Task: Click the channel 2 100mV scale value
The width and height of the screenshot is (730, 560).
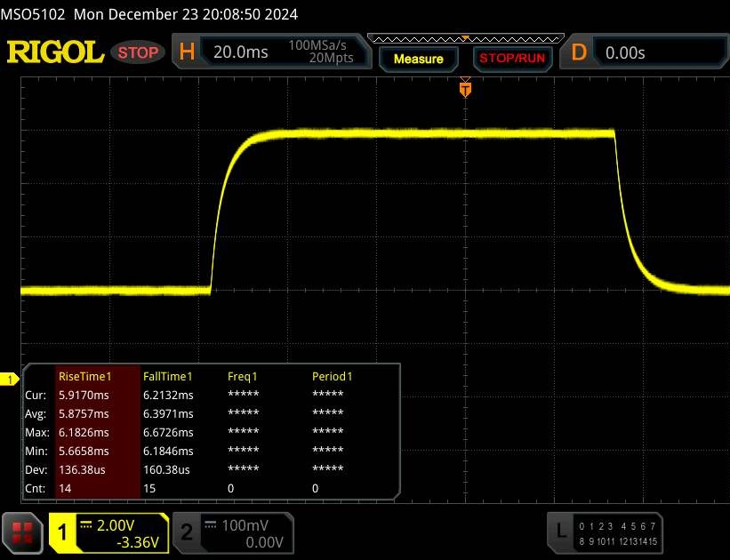Action: [x=245, y=525]
